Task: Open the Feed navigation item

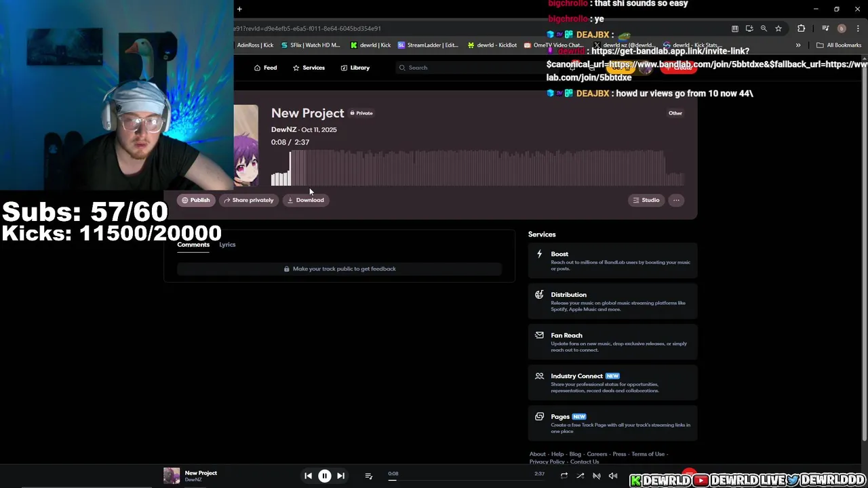Action: (x=265, y=68)
